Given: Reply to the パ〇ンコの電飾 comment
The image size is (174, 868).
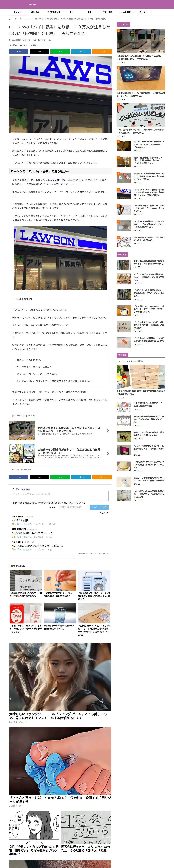Looking at the screenshot, I should [x=27, y=549].
